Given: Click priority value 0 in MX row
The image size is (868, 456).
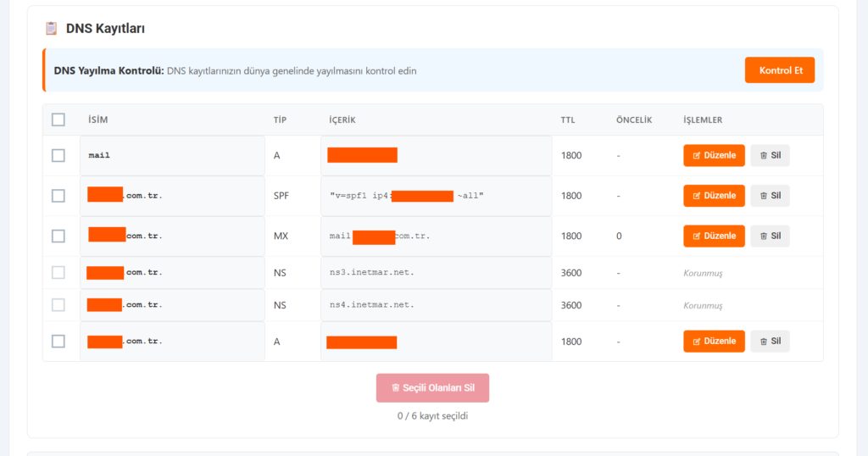Looking at the screenshot, I should [619, 236].
